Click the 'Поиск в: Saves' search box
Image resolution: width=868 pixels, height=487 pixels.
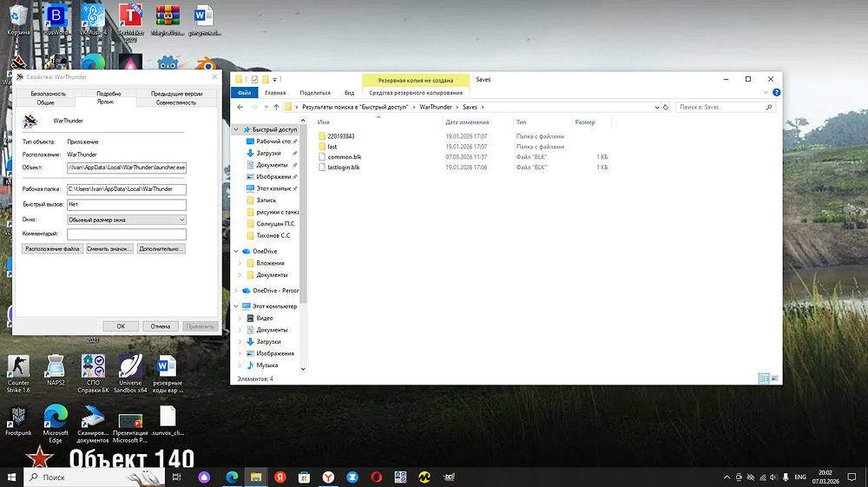[x=720, y=107]
